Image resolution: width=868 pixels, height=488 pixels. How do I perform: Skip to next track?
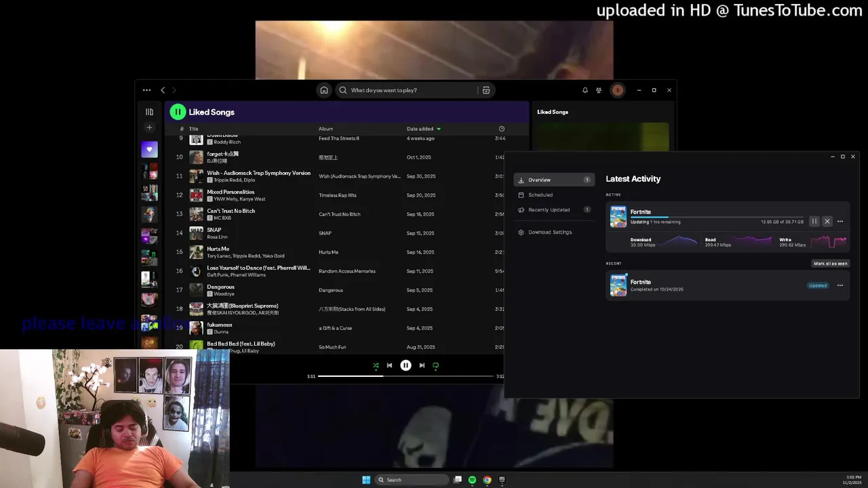tap(422, 365)
